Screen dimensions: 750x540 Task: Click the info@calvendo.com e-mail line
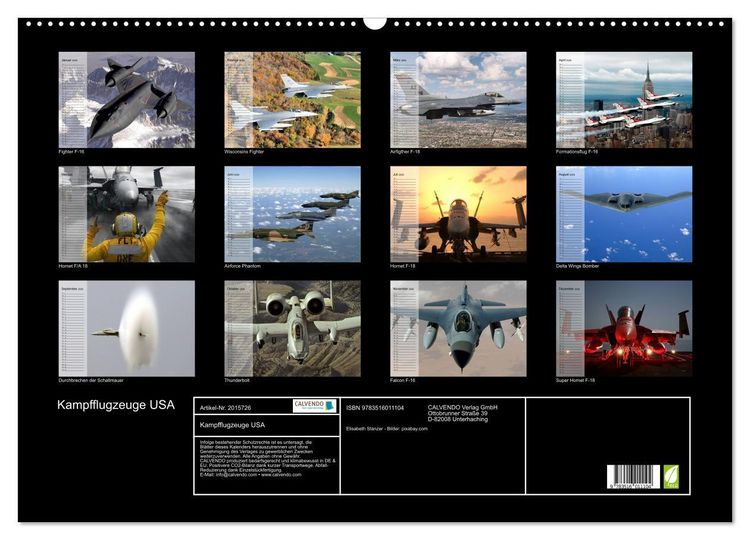(x=251, y=475)
